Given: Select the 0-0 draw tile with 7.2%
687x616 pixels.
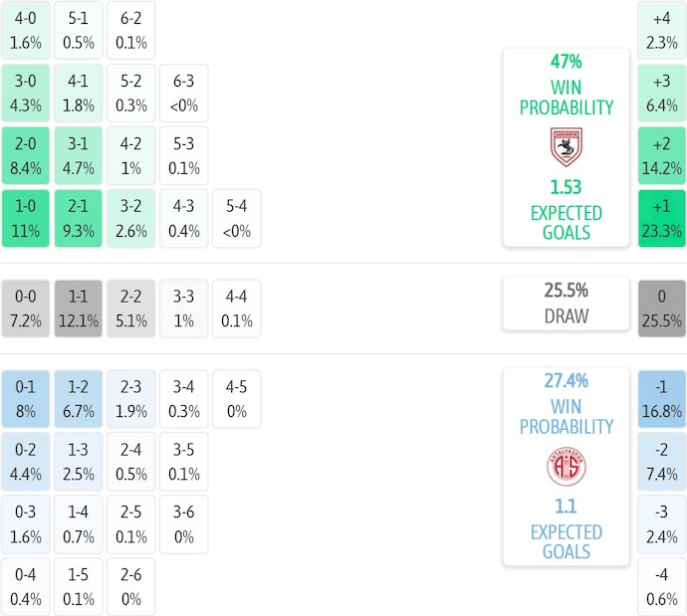Looking at the screenshot, I should pyautogui.click(x=26, y=308).
